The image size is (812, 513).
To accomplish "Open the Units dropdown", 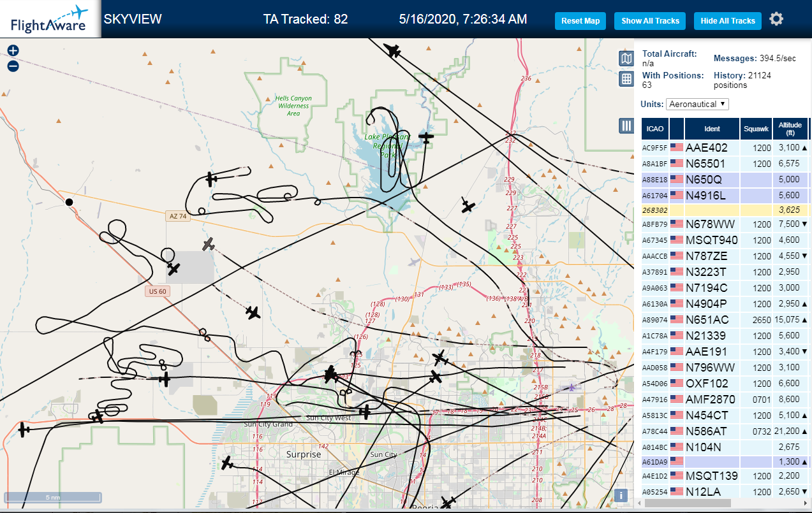I will click(x=697, y=104).
